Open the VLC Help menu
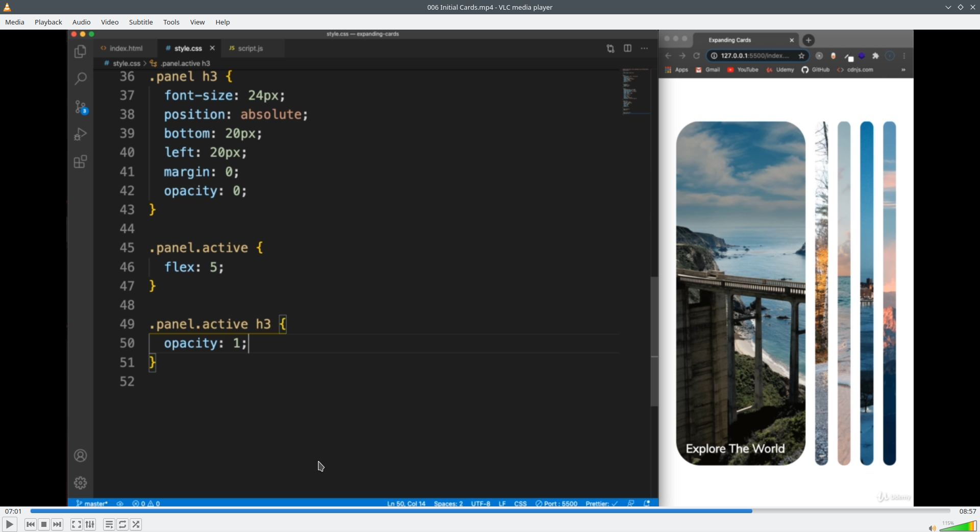This screenshot has width=980, height=532. pyautogui.click(x=223, y=22)
